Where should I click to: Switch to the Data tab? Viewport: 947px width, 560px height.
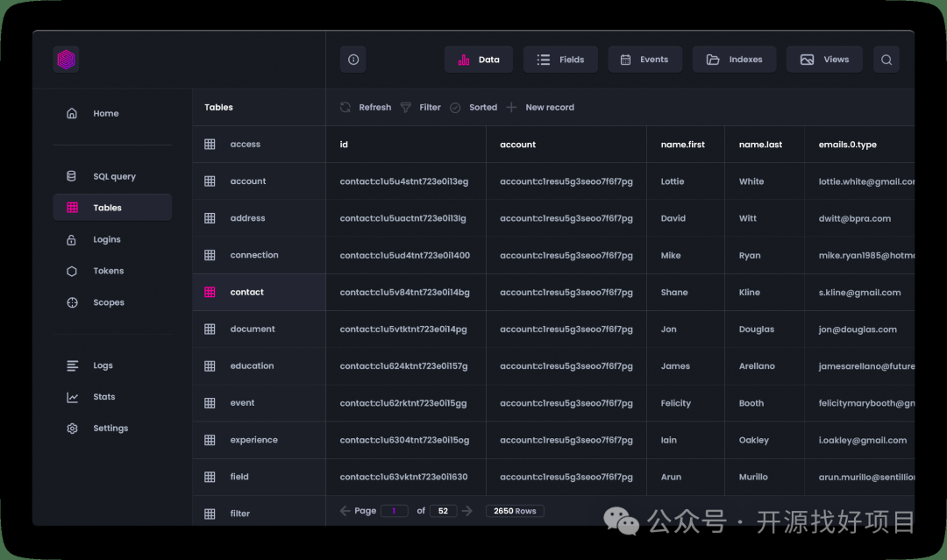click(x=479, y=59)
